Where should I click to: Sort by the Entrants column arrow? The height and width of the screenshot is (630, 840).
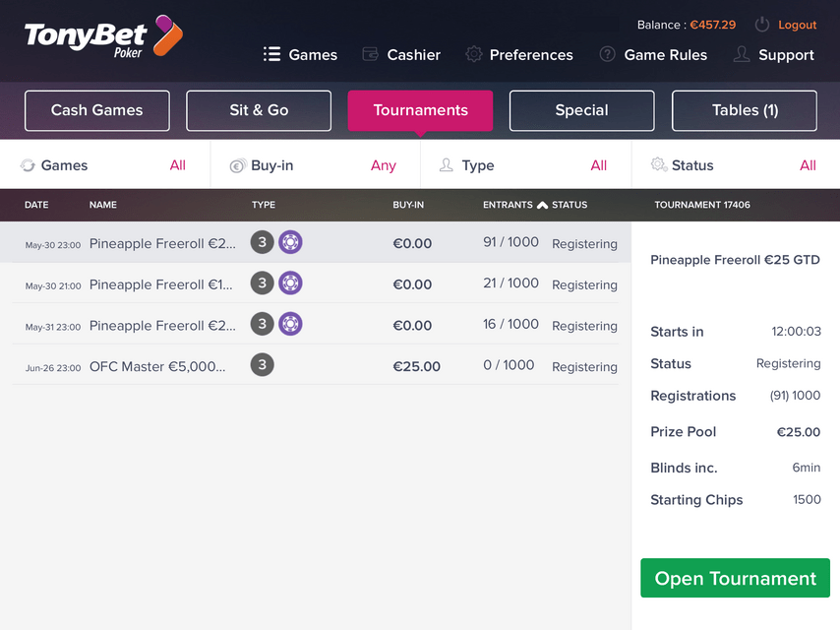(542, 205)
